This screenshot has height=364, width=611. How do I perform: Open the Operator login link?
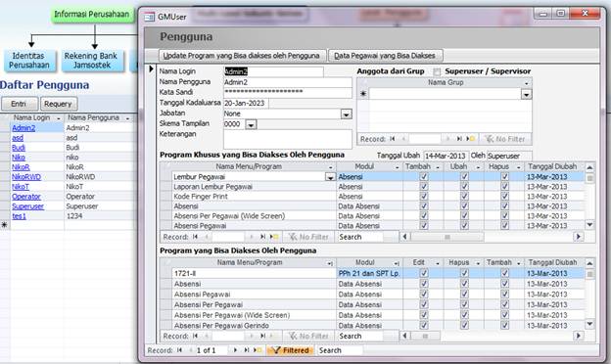26,197
